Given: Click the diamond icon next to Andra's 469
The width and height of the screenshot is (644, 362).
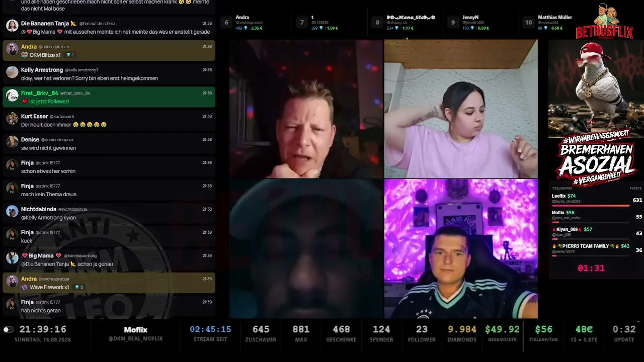Looking at the screenshot, I should 247,28.
